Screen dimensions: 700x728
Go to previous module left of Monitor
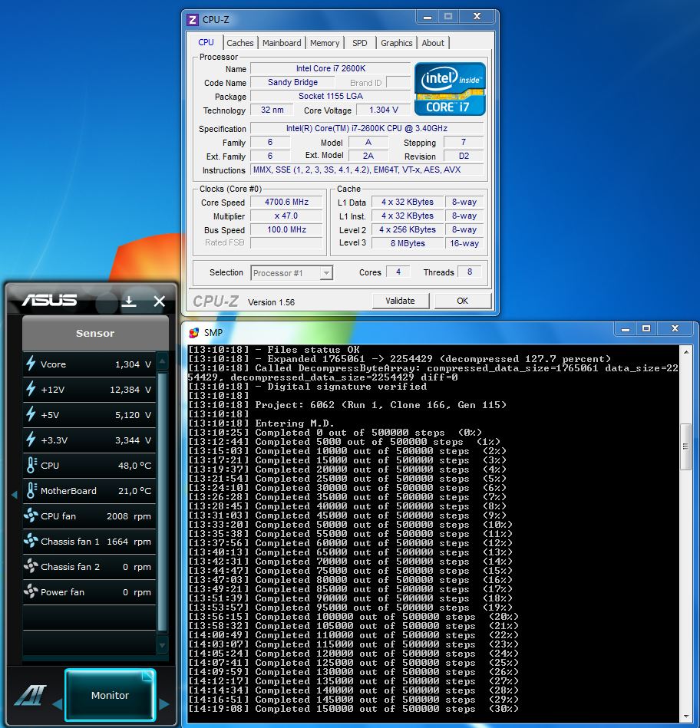[x=57, y=704]
